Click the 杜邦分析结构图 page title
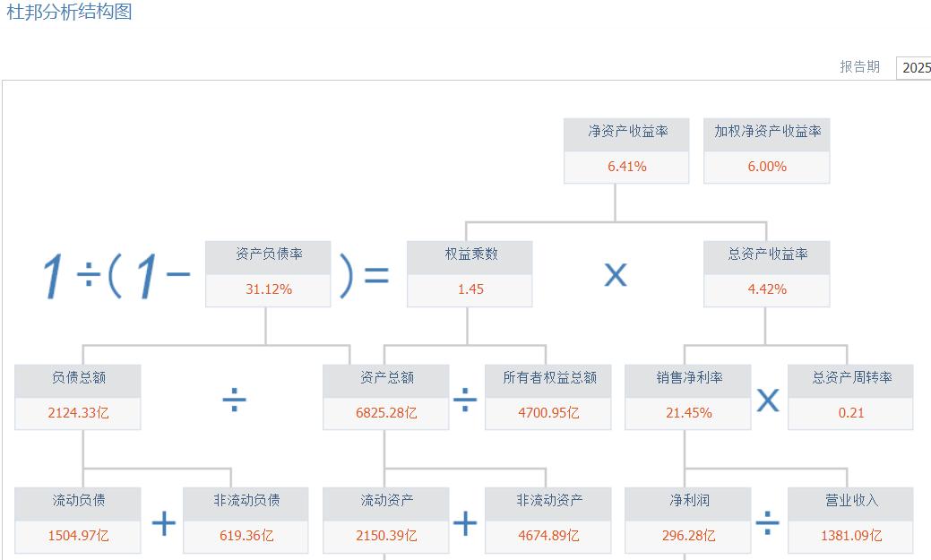The width and height of the screenshot is (931, 560). (66, 14)
